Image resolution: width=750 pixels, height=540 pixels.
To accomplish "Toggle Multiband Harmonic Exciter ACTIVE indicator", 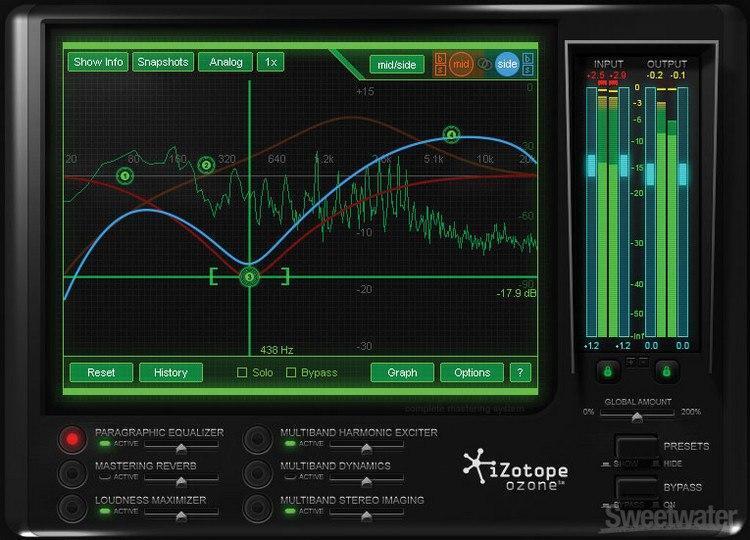I will coord(290,444).
